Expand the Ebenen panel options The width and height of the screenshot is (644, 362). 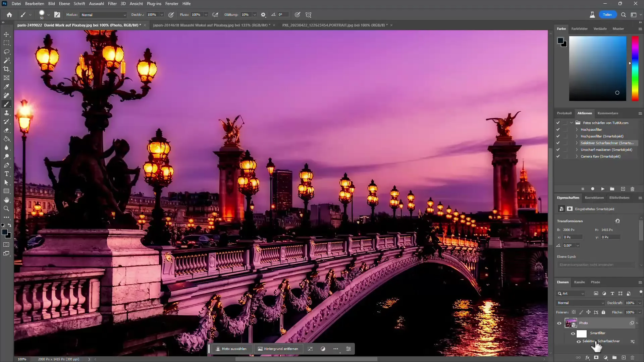point(640,282)
